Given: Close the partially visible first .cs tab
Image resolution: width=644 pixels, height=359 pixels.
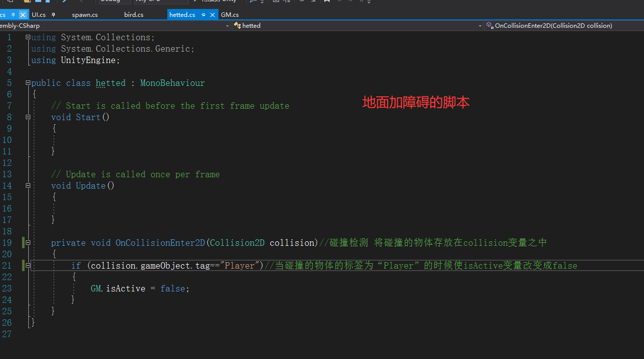Looking at the screenshot, I should (x=22, y=15).
